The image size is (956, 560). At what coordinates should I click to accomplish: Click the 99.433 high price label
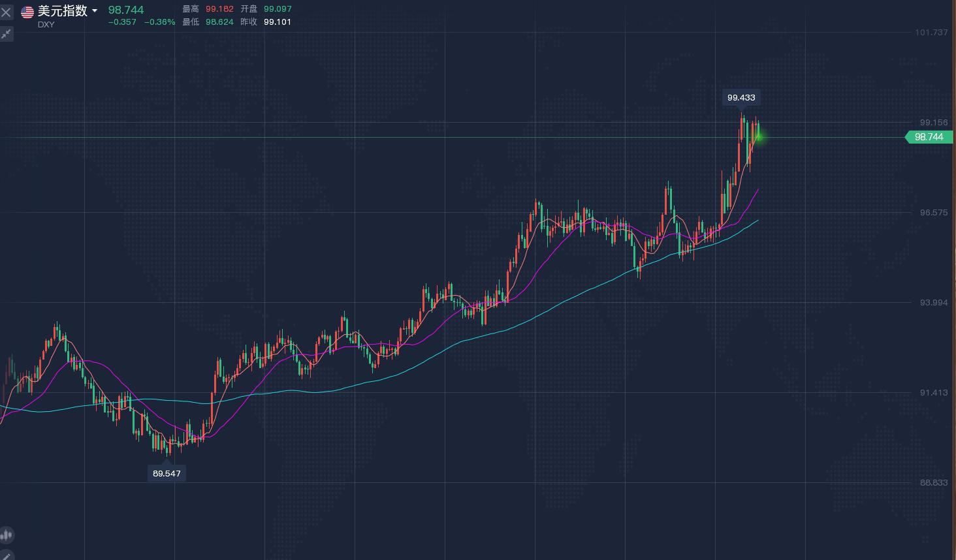point(741,98)
